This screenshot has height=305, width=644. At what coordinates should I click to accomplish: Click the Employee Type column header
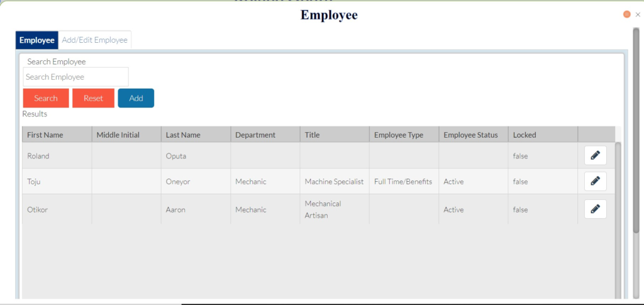coord(399,135)
